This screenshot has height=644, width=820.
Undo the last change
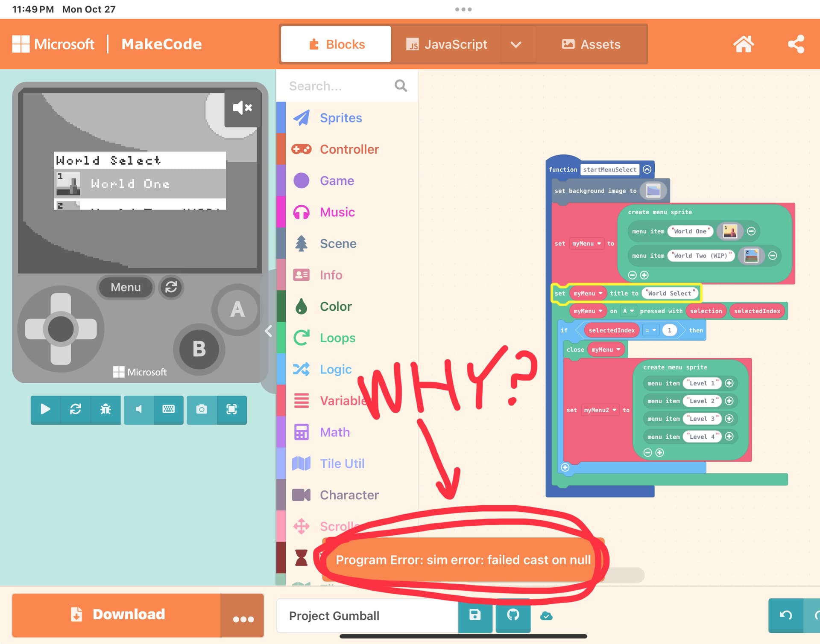[x=786, y=615]
